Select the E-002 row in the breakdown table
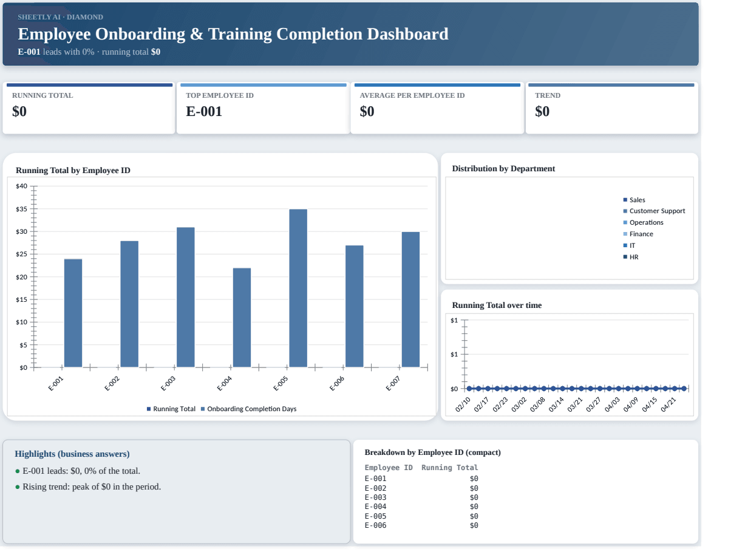745x560 pixels. point(421,488)
